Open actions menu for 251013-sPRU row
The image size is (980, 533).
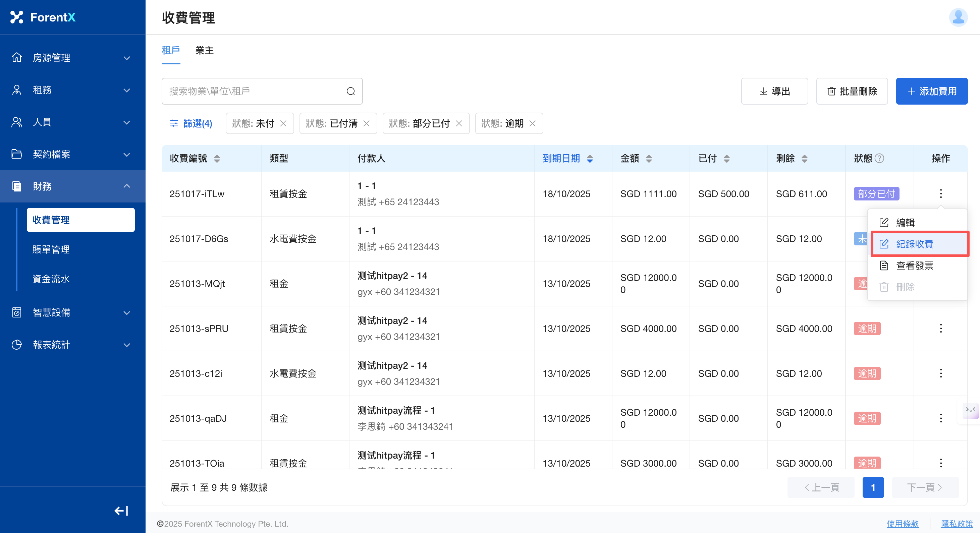940,329
